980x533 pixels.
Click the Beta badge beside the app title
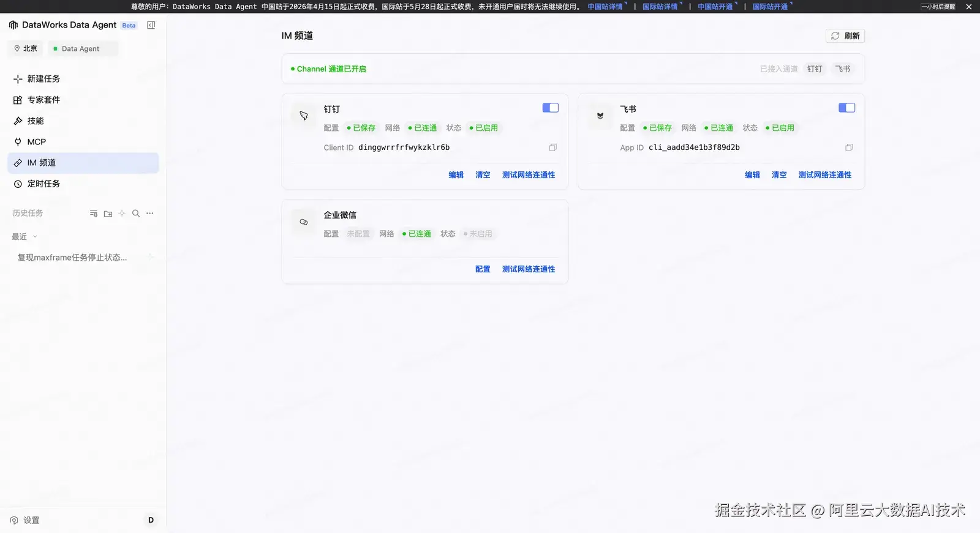click(129, 26)
